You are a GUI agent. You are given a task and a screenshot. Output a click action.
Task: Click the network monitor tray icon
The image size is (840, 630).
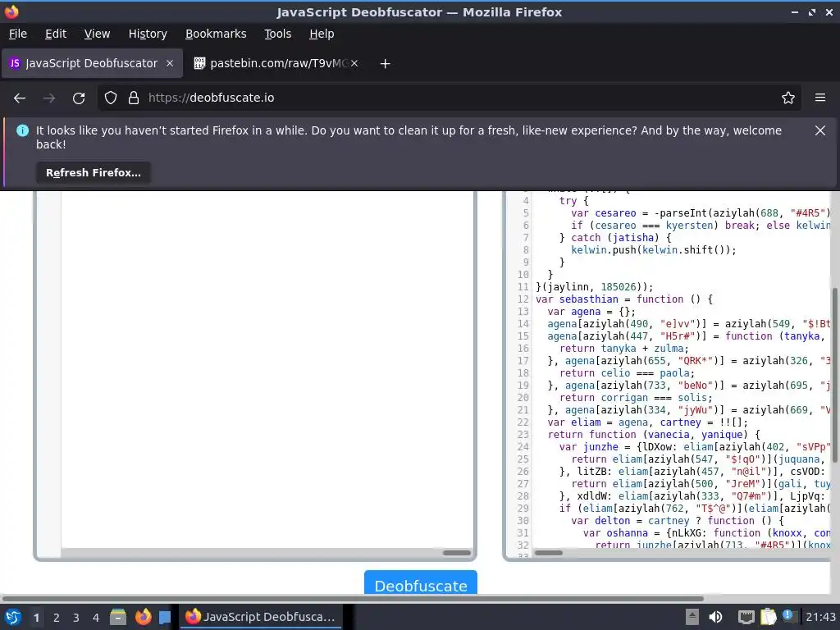point(746,617)
